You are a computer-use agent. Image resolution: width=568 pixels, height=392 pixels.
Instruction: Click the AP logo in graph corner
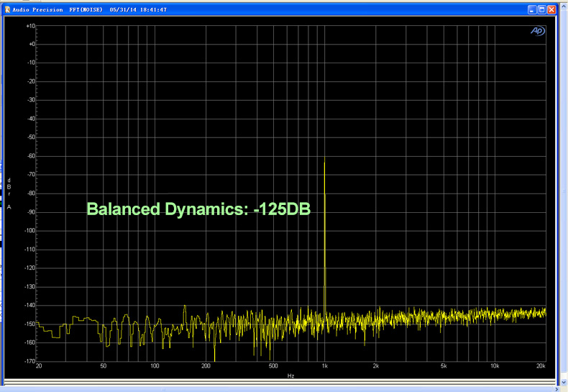(x=537, y=31)
